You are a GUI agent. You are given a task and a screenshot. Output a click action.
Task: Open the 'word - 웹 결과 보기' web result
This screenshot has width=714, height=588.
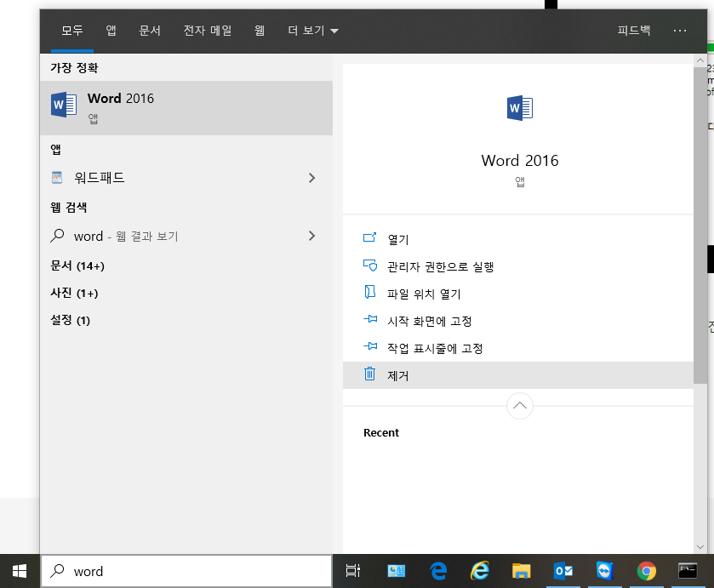coord(186,236)
